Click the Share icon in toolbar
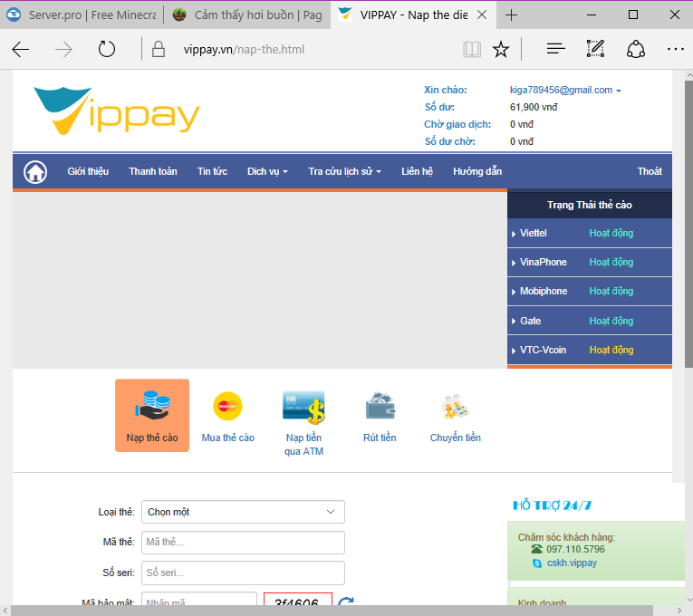693x616 pixels. [x=636, y=49]
